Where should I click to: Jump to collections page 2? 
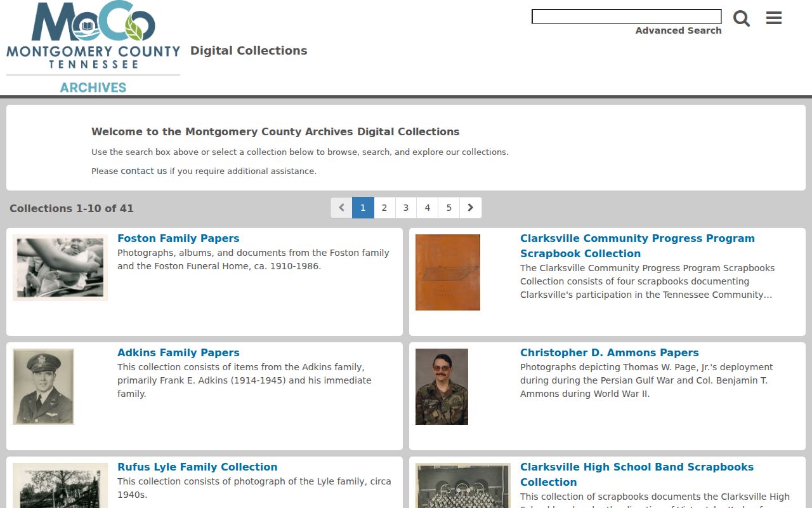point(384,208)
